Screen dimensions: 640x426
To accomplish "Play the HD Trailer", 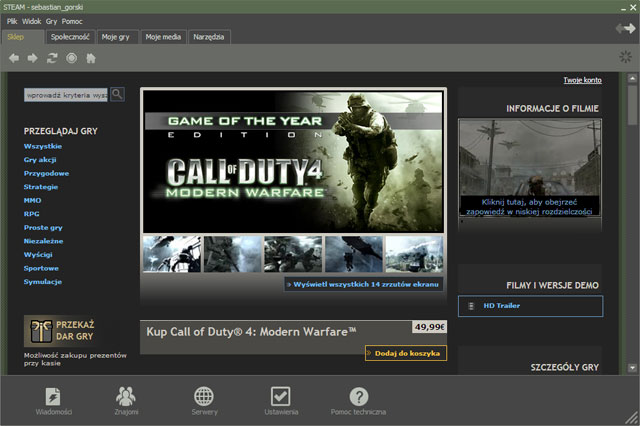I will coord(530,306).
